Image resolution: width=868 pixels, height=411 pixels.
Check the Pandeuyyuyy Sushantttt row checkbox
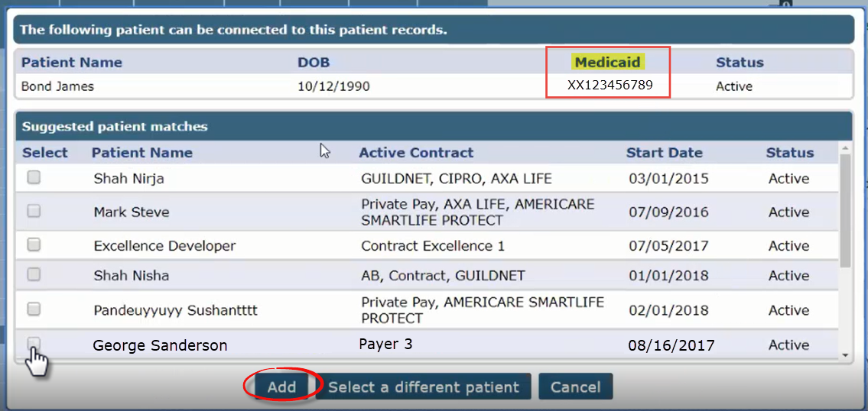(34, 309)
